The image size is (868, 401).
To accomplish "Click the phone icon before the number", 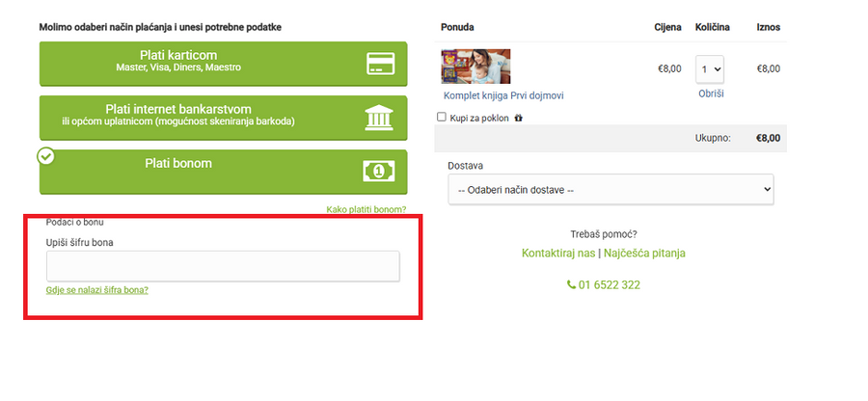I will click(571, 285).
